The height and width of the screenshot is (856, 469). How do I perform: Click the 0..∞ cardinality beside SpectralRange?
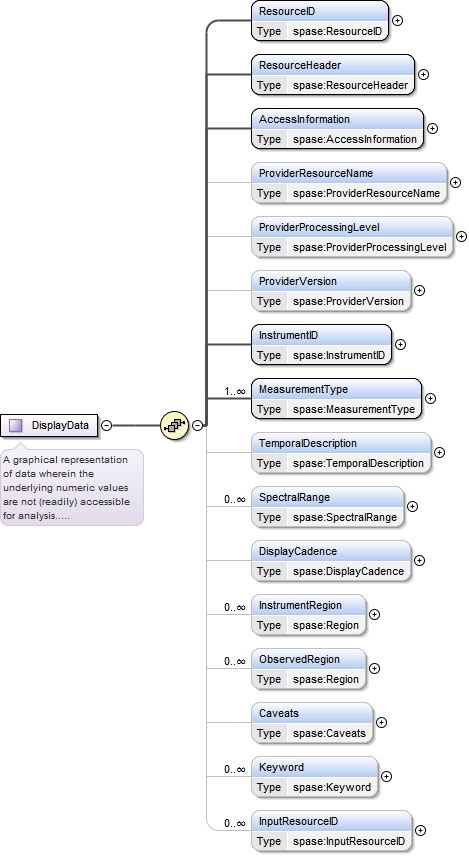235,500
